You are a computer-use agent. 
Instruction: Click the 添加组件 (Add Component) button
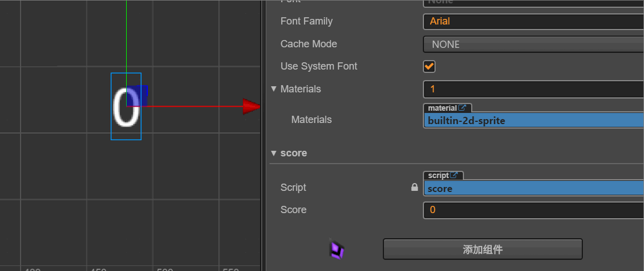[482, 249]
